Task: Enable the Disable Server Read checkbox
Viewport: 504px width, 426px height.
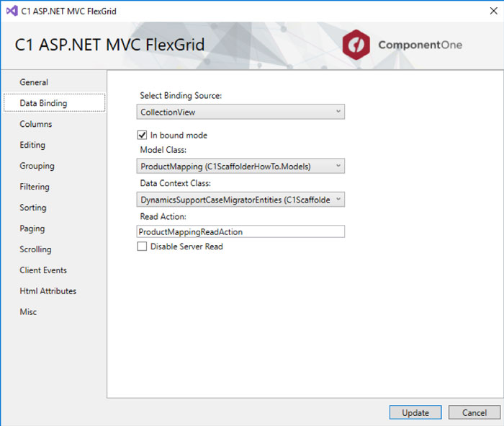Action: [142, 246]
